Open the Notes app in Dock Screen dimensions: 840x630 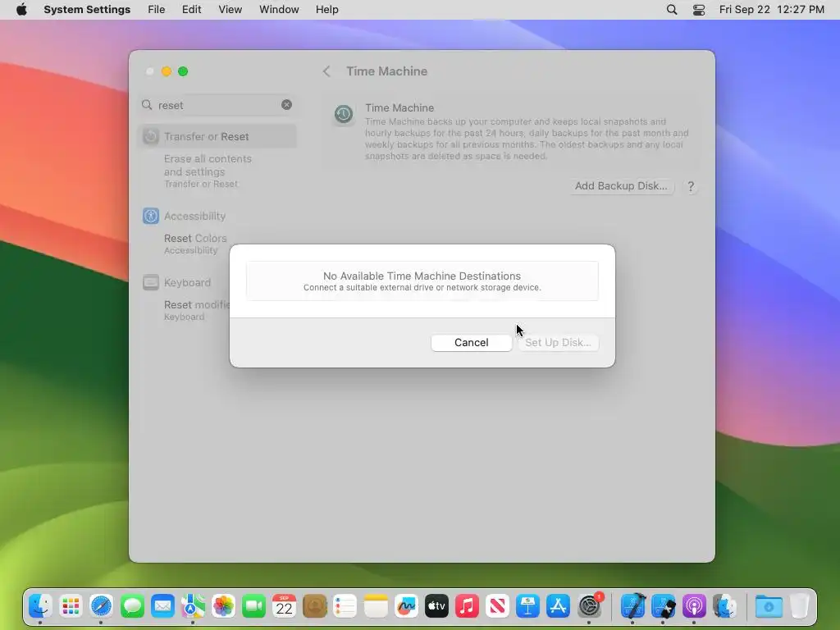[x=376, y=606]
